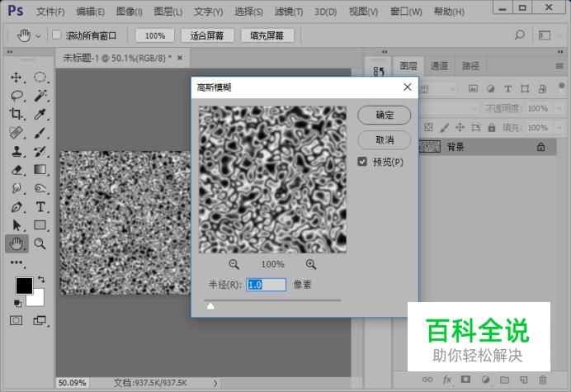
Task: Toggle lock position icon
Action: [460, 128]
